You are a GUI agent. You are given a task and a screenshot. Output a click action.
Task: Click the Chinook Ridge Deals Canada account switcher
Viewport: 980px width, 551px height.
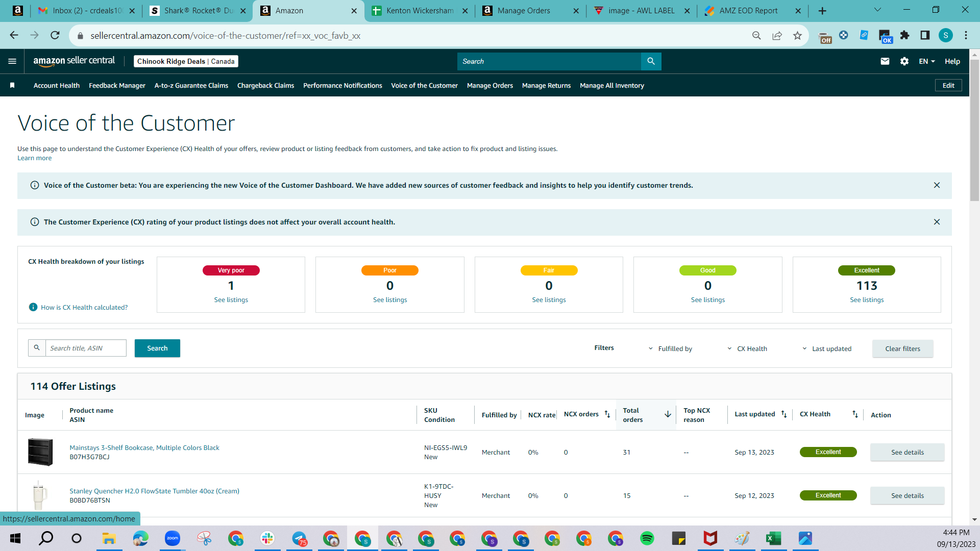point(186,61)
